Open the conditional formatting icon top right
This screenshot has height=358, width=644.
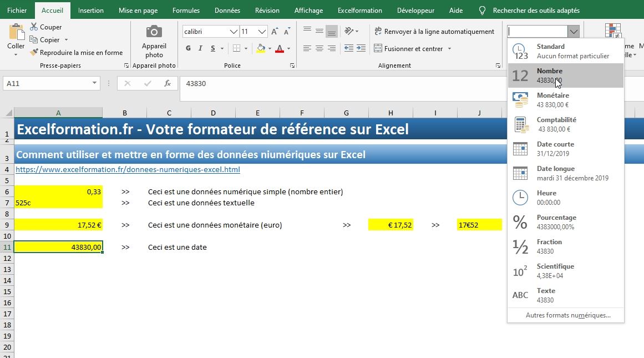tap(612, 31)
